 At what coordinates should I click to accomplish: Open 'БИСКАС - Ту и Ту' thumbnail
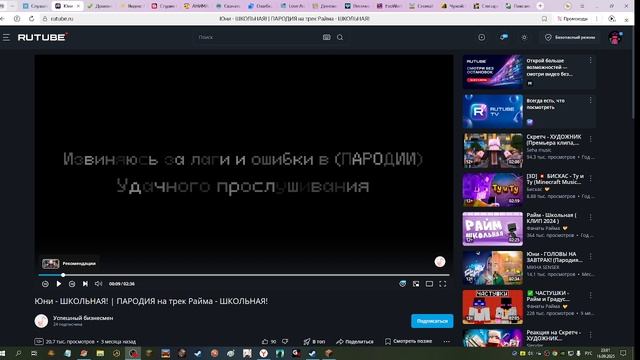click(x=493, y=189)
